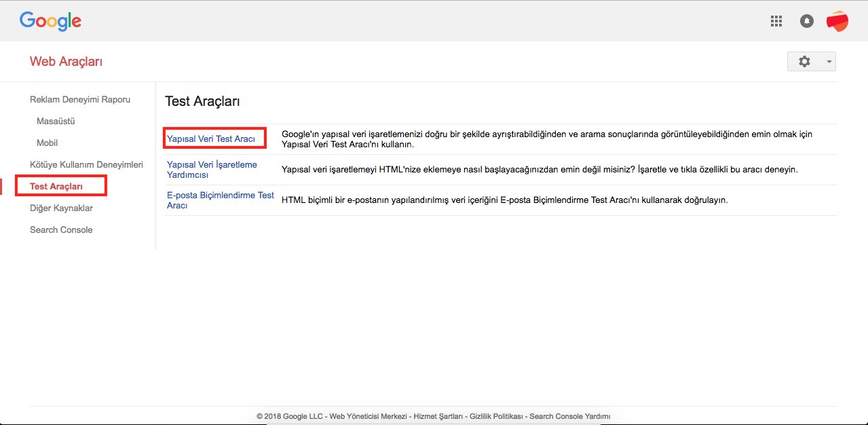Select Reklam Deneyimi Raporu in the sidebar
Viewport: 868px width, 425px height.
coord(80,99)
